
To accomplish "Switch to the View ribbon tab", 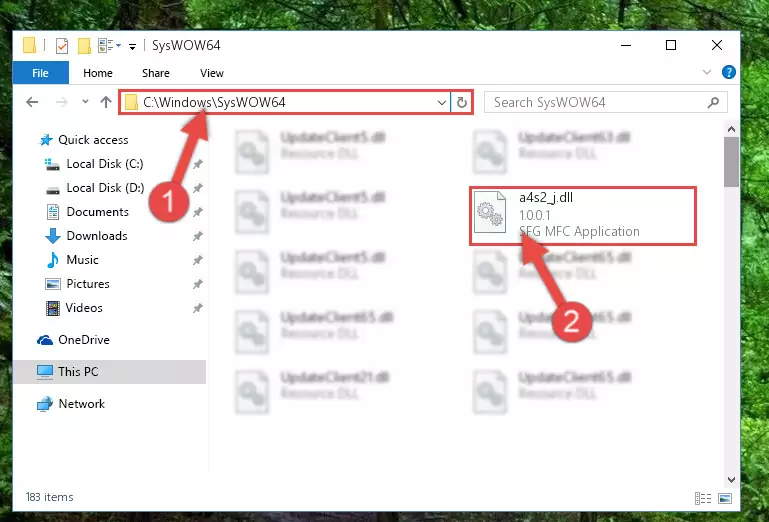I will [x=212, y=73].
